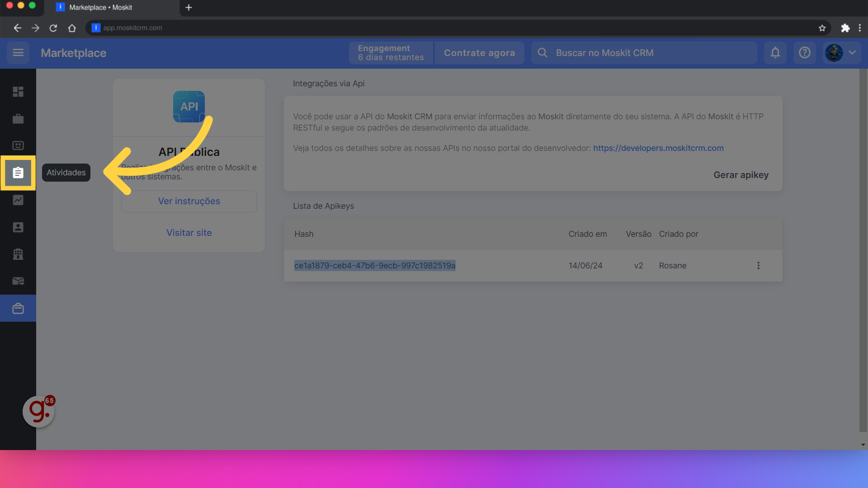Open the reports chart sidebar icon
The height and width of the screenshot is (488, 868).
[x=18, y=200]
